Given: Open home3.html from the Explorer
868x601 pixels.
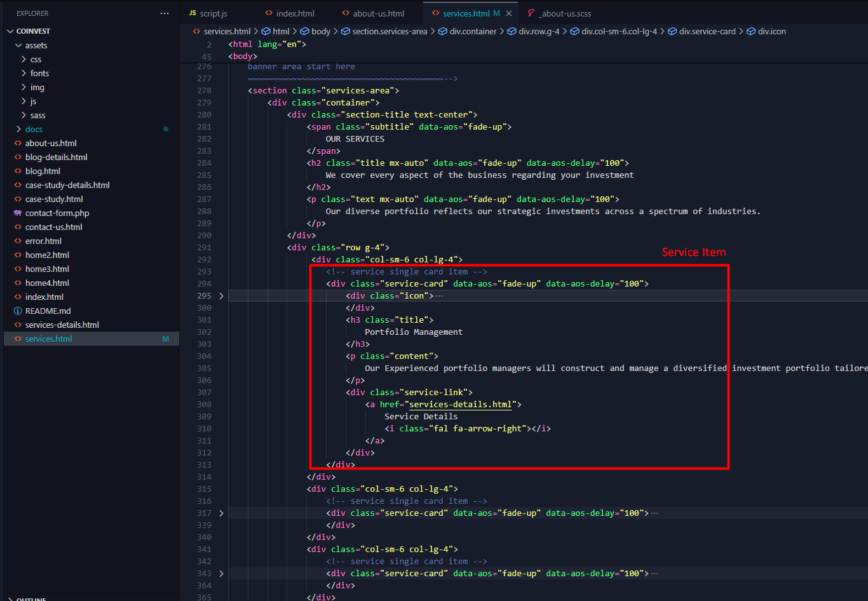Looking at the screenshot, I should 47,269.
